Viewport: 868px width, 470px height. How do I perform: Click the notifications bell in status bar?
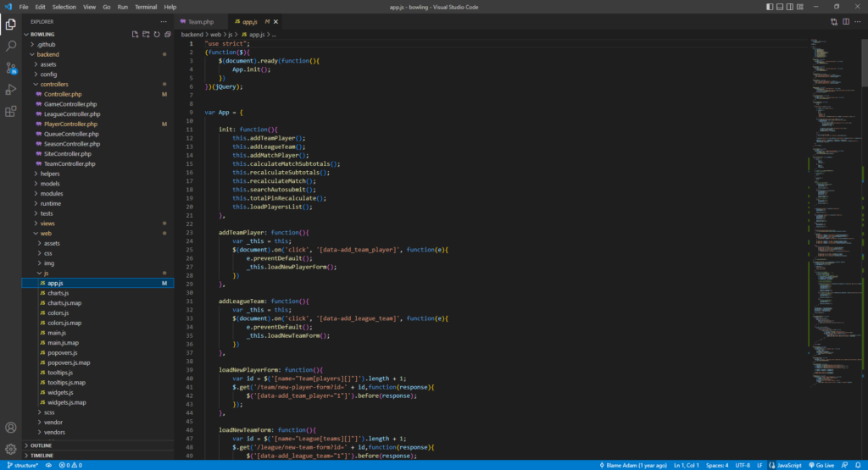point(858,465)
